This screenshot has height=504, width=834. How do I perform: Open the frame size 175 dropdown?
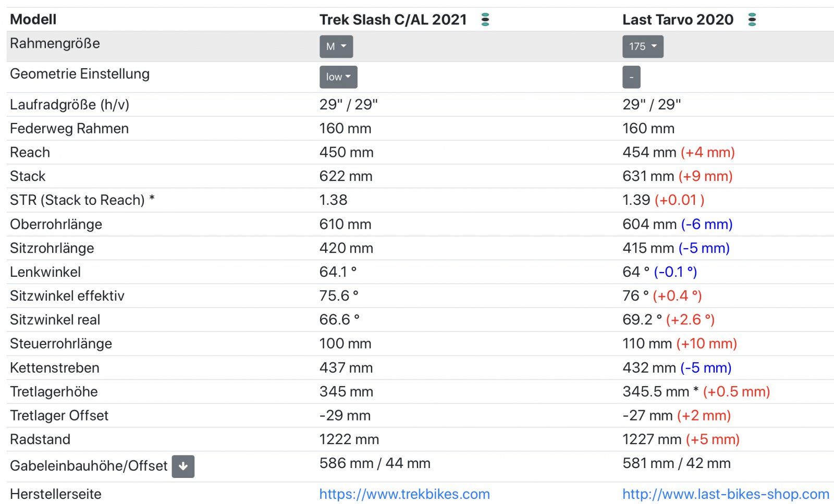click(x=643, y=46)
